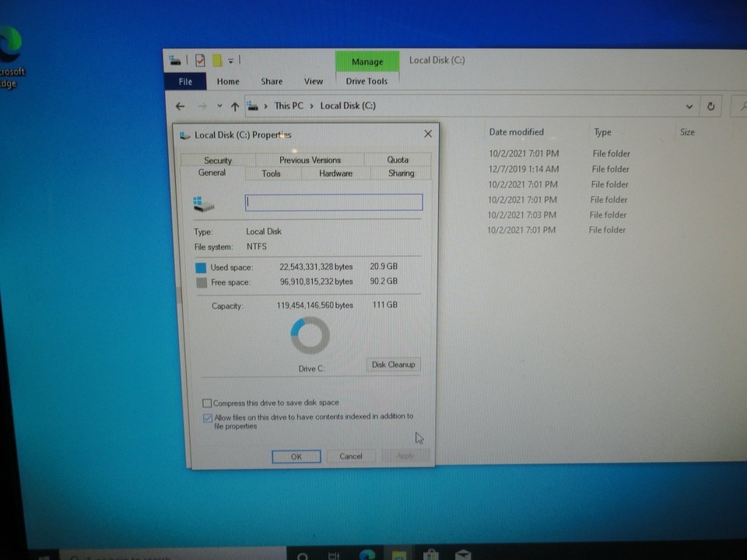
Task: Enable Compress this drive to save space
Action: [207, 403]
